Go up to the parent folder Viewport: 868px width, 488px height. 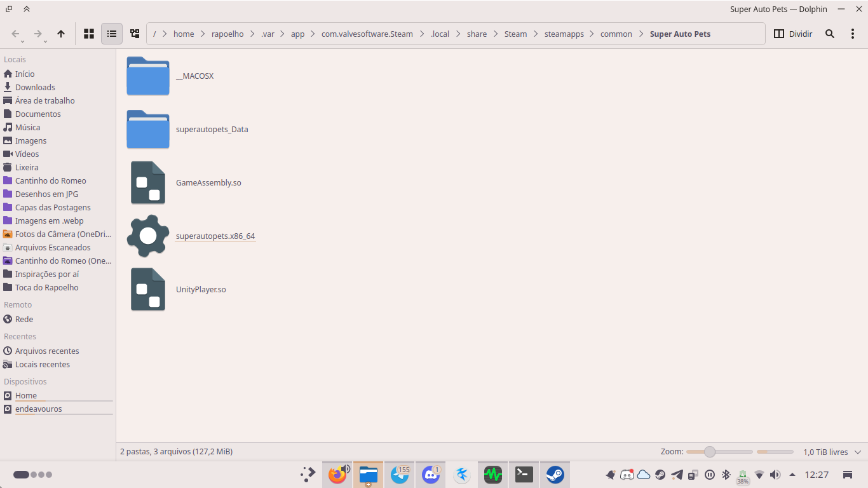[61, 34]
